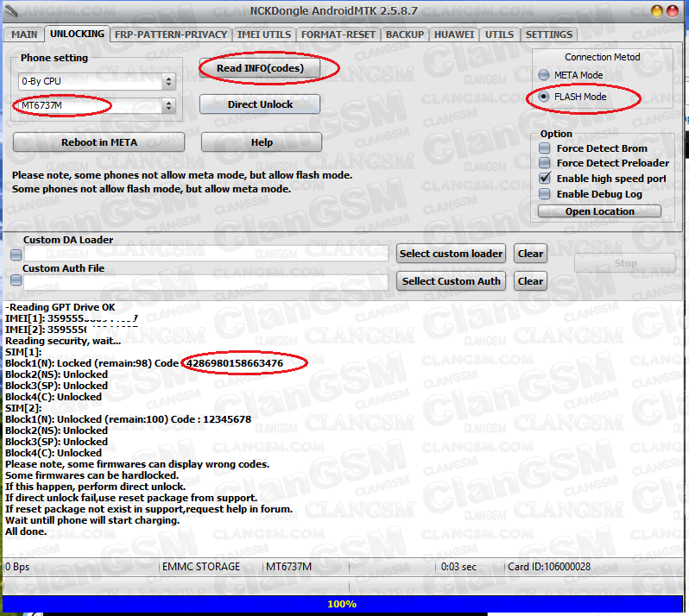Click 'If this happen, perform direct unlock.' line
The height and width of the screenshot is (616, 689).
pyautogui.click(x=95, y=487)
